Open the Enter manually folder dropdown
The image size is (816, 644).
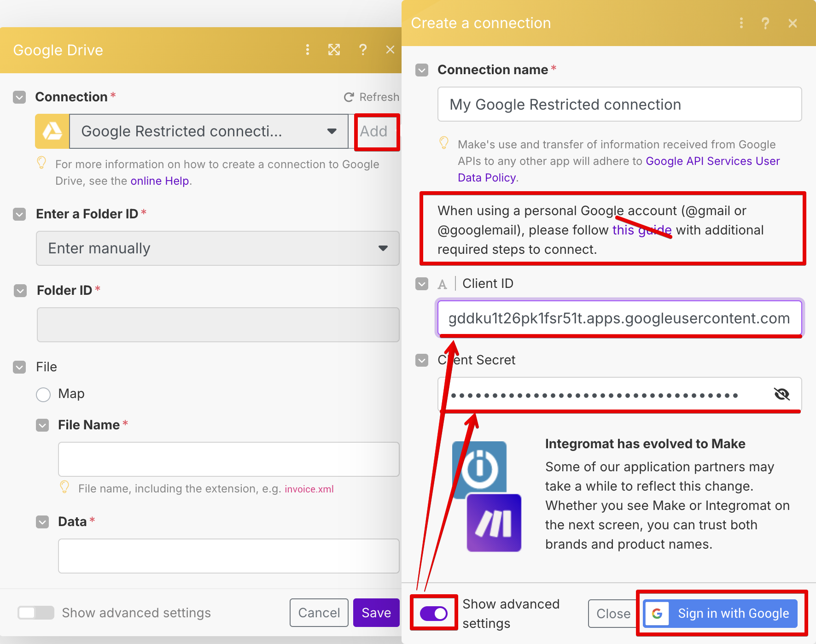[x=217, y=248]
